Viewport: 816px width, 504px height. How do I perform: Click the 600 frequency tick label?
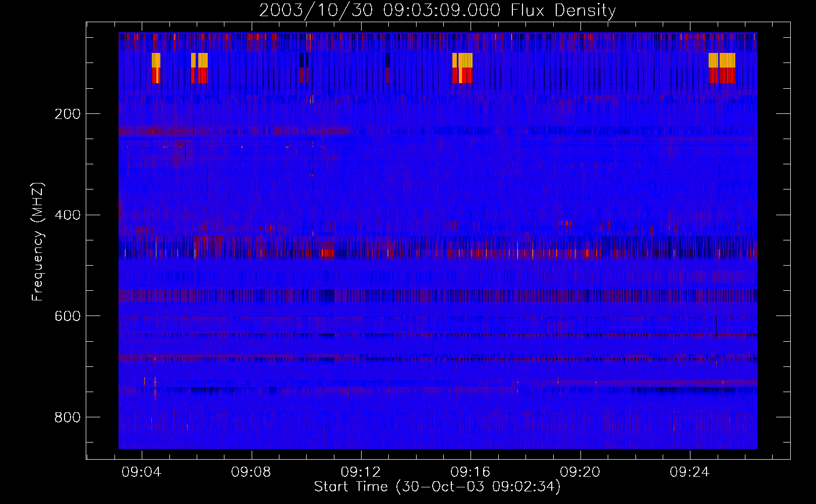click(x=68, y=316)
